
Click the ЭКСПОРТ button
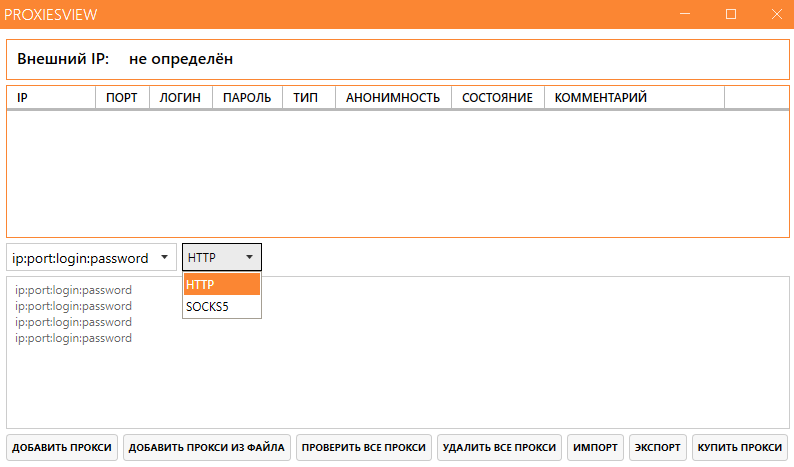click(658, 448)
